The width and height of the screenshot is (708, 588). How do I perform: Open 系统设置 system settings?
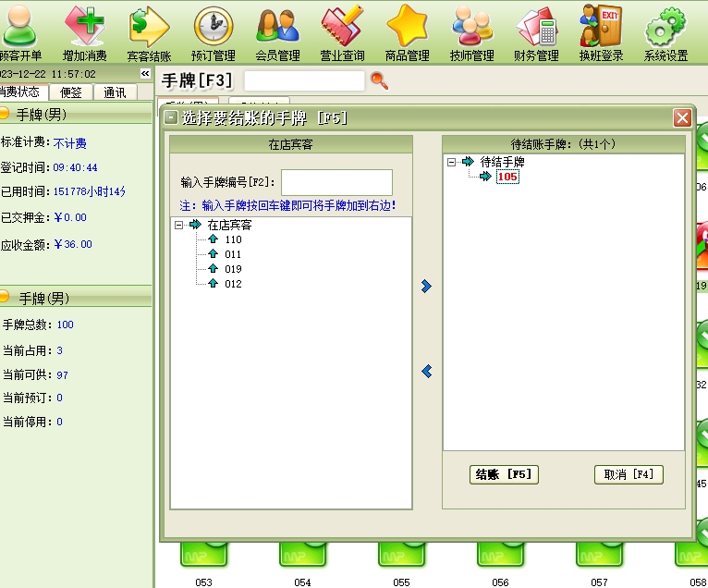point(665,31)
